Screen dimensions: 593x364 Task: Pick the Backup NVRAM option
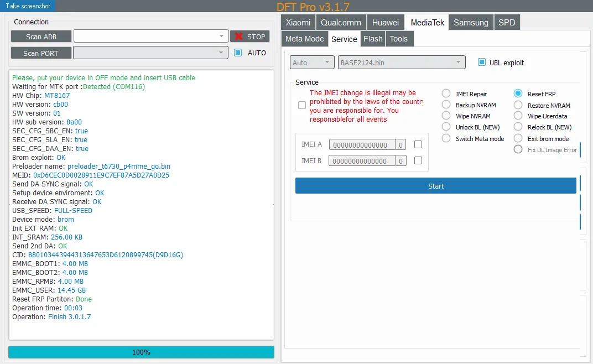pyautogui.click(x=446, y=105)
